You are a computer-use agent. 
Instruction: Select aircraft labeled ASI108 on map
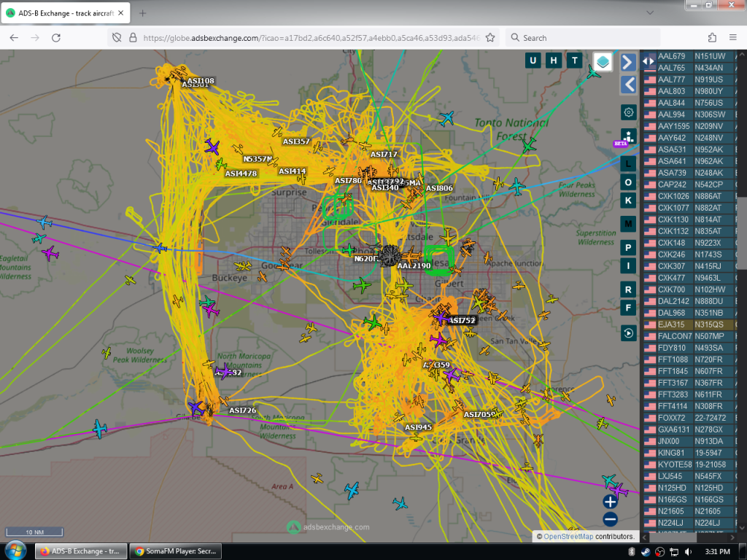(179, 74)
